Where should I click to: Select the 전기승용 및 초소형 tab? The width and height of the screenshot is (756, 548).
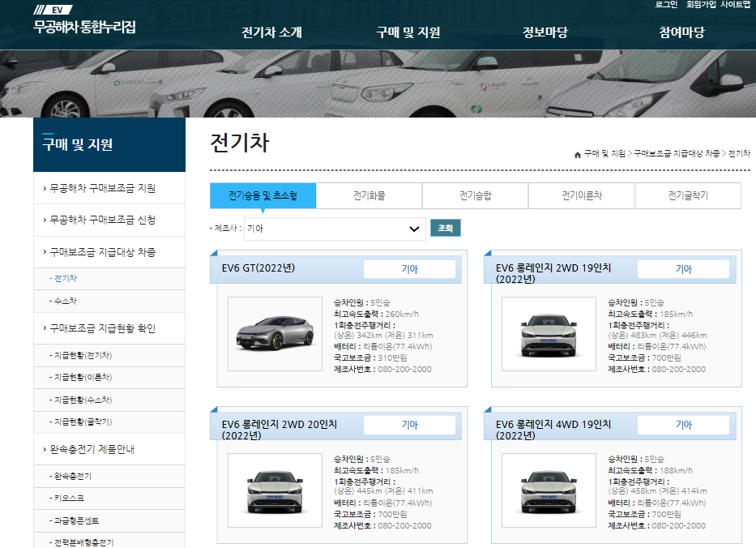click(x=263, y=195)
